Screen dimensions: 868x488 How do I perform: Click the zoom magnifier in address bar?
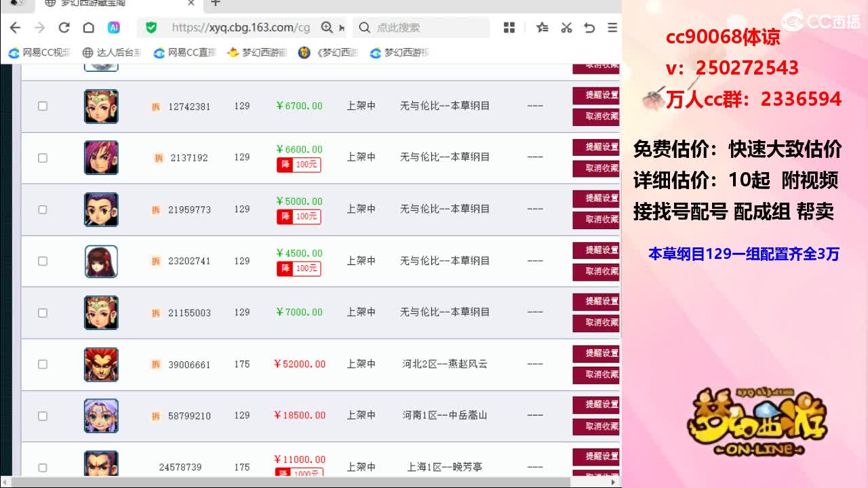(x=327, y=28)
